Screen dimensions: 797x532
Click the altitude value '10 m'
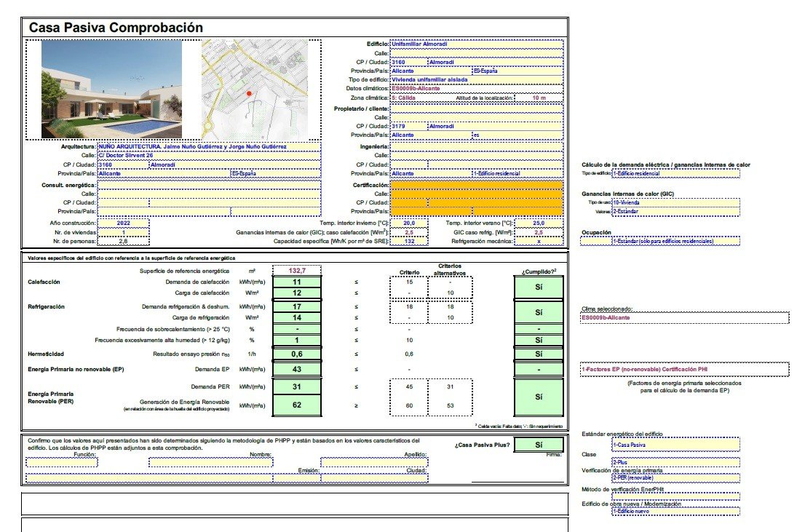539,98
